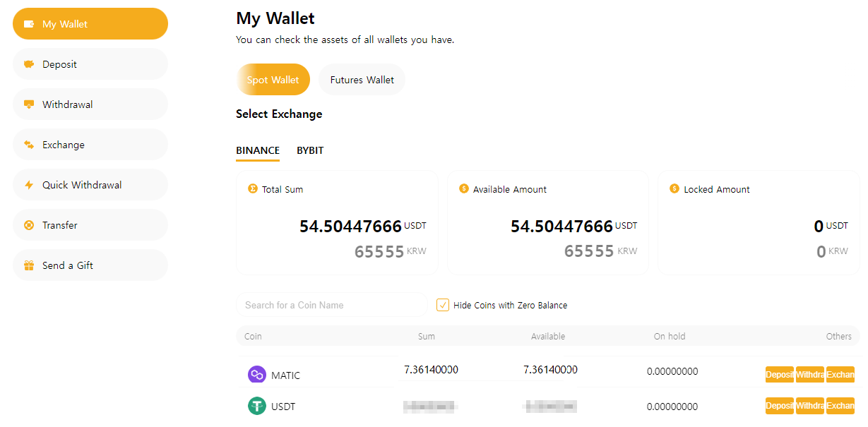This screenshot has height=427, width=868.
Task: Go to the Transfer menu item
Action: [x=60, y=225]
